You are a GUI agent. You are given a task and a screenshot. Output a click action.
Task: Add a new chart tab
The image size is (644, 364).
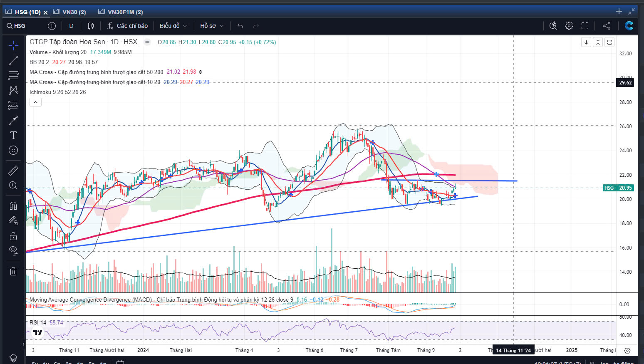tap(619, 12)
